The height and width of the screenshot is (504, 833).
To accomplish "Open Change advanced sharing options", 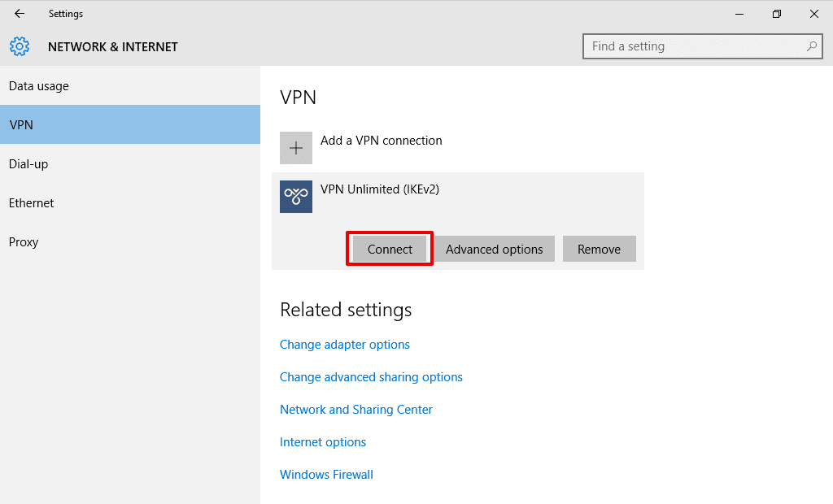I will (371, 376).
